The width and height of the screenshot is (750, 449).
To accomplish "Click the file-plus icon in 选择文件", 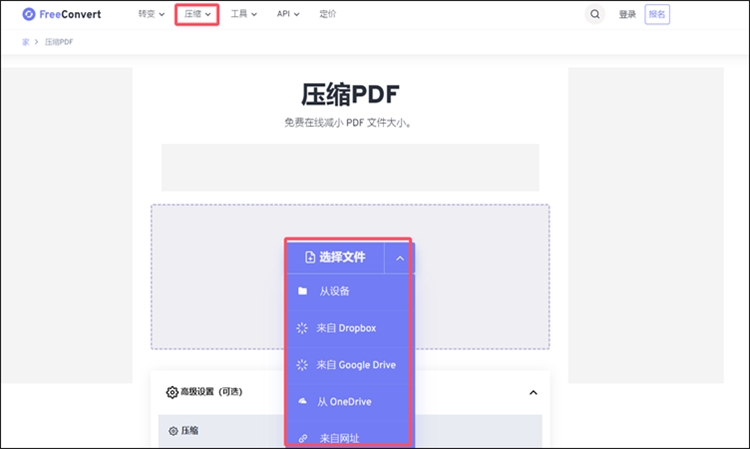I will [310, 257].
